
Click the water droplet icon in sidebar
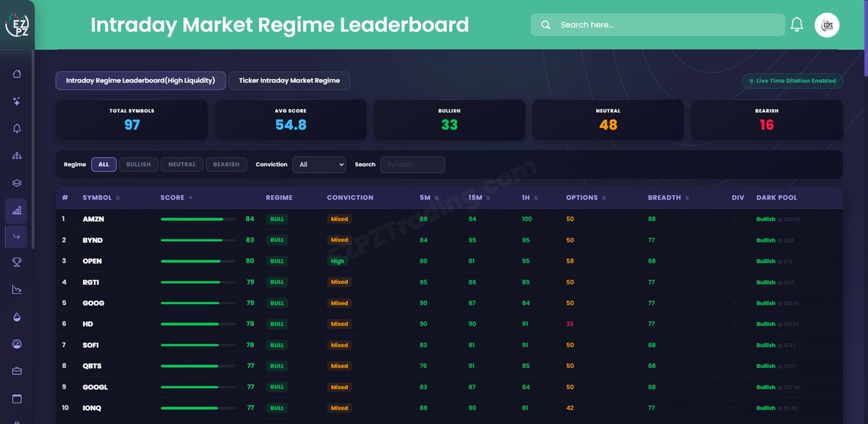click(17, 317)
